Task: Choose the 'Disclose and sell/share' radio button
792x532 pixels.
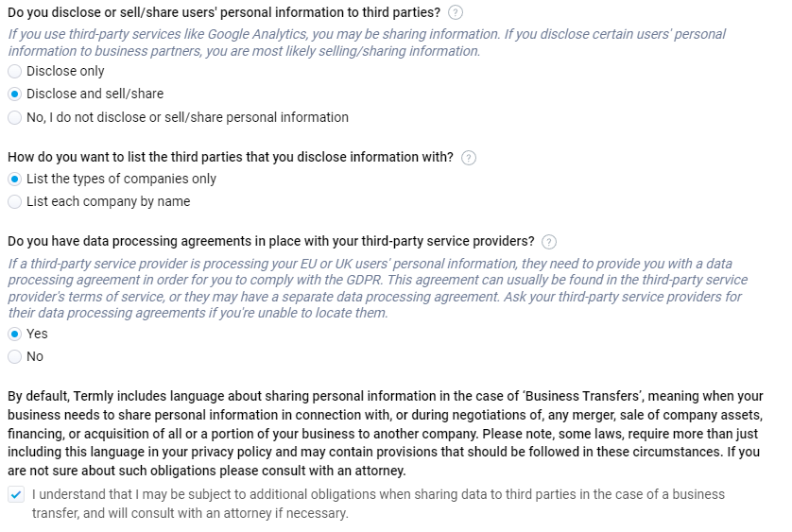Action: coord(14,94)
